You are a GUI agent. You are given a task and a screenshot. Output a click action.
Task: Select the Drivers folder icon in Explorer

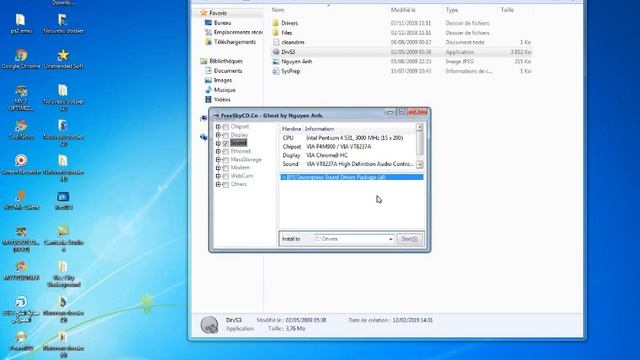(276, 23)
